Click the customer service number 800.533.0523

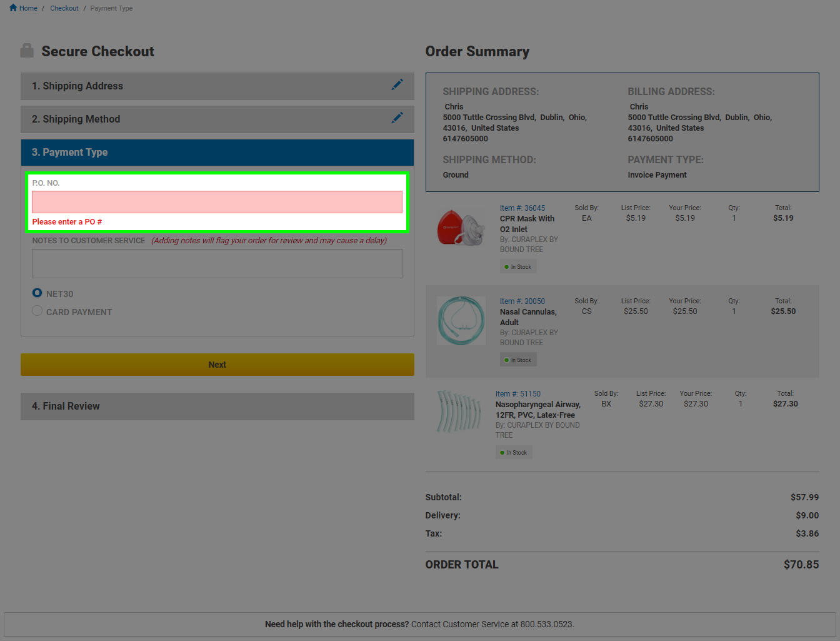546,624
